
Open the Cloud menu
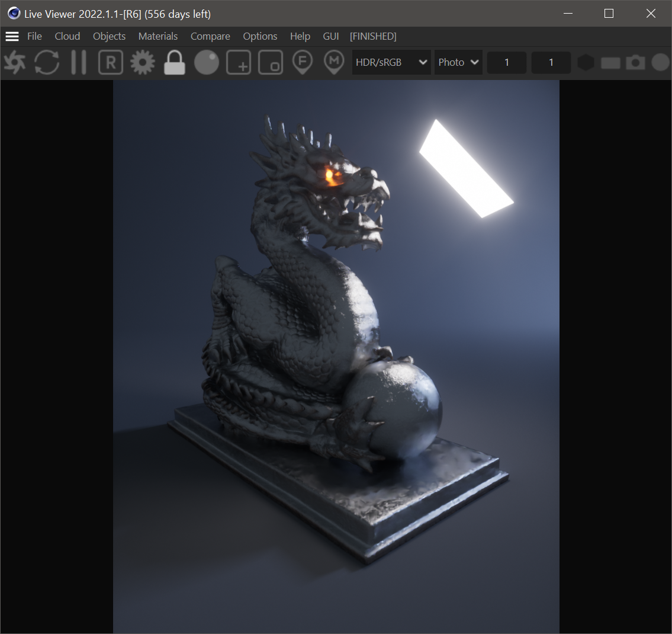pos(67,36)
